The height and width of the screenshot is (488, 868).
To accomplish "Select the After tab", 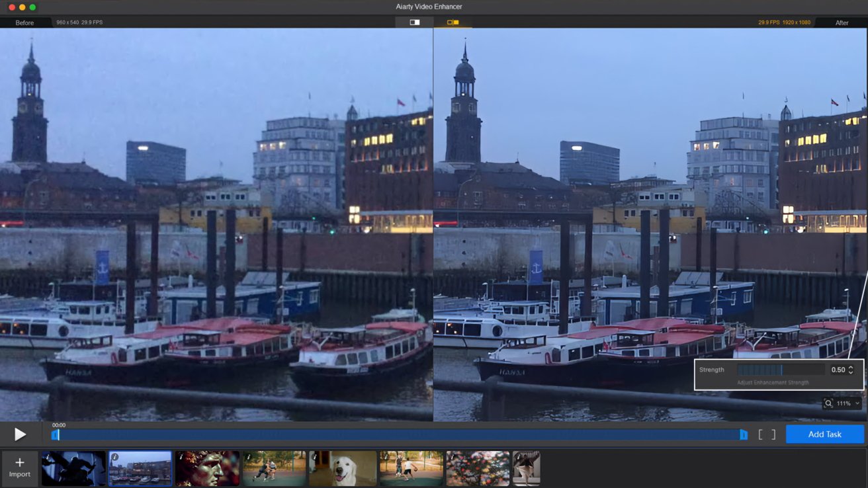I will (x=842, y=22).
